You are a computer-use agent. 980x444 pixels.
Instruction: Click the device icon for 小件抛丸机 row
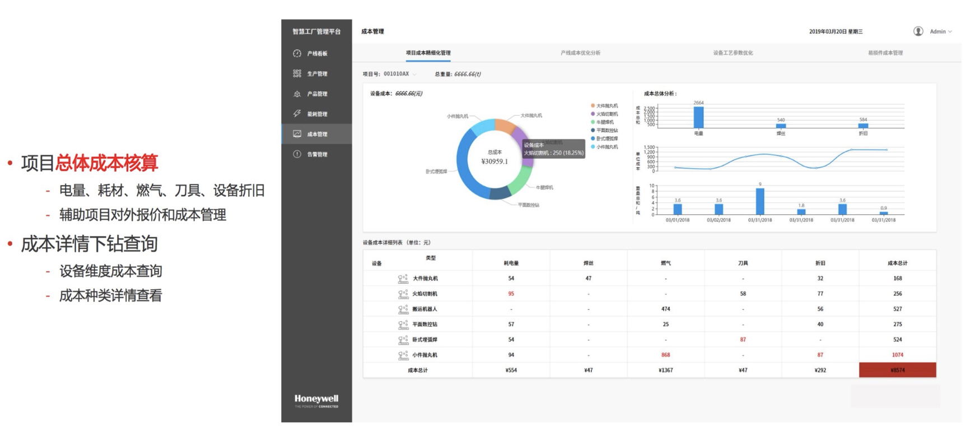[403, 355]
